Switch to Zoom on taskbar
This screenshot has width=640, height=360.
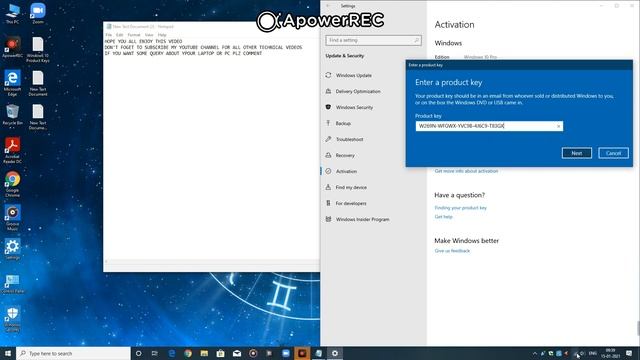286,353
